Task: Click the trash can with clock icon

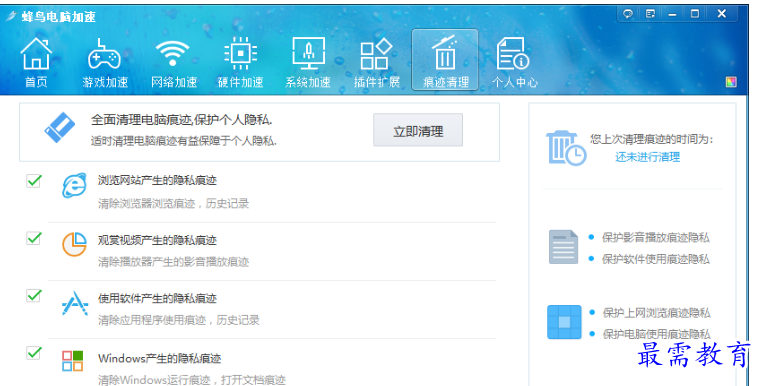Action: (566, 148)
